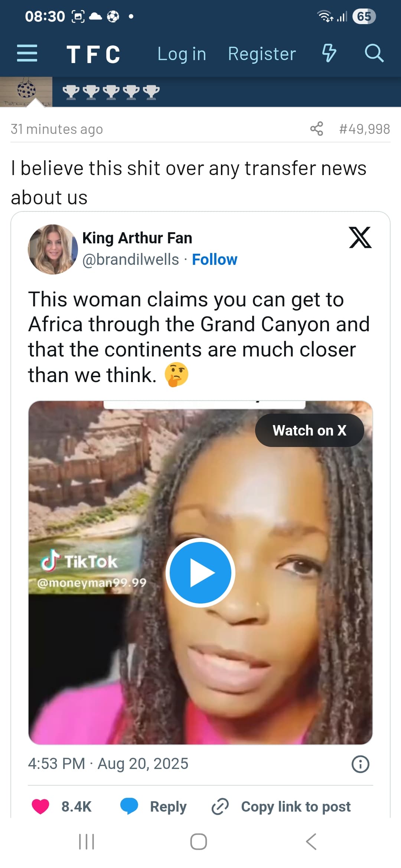Open tweet info circle icon
This screenshot has width=401, height=868.
[x=360, y=764]
